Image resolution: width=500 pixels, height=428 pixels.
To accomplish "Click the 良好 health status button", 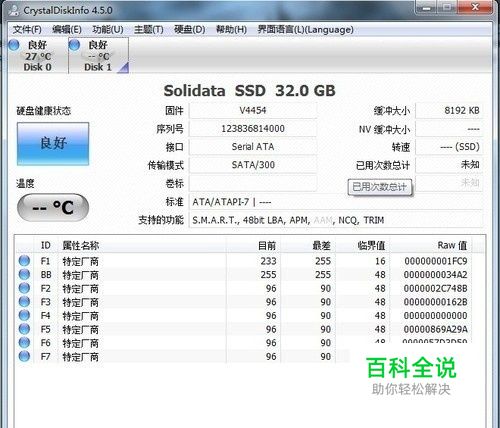I will (x=53, y=144).
